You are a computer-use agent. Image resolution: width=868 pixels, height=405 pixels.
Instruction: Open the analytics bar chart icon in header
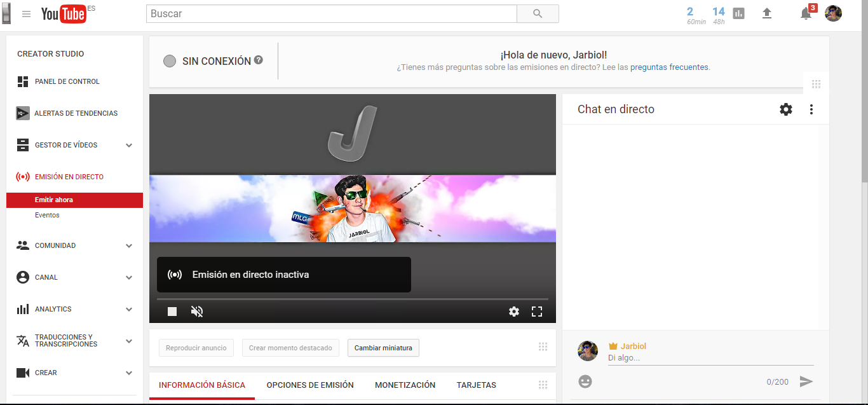pos(738,13)
